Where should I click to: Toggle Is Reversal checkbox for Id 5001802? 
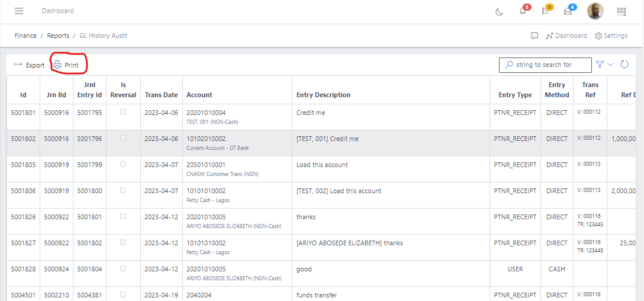pyautogui.click(x=123, y=139)
